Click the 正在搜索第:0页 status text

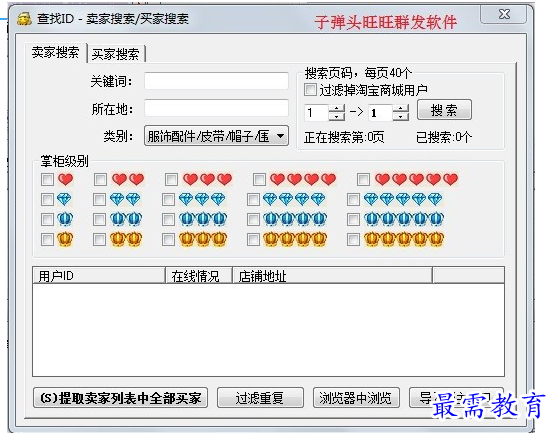tap(344, 137)
